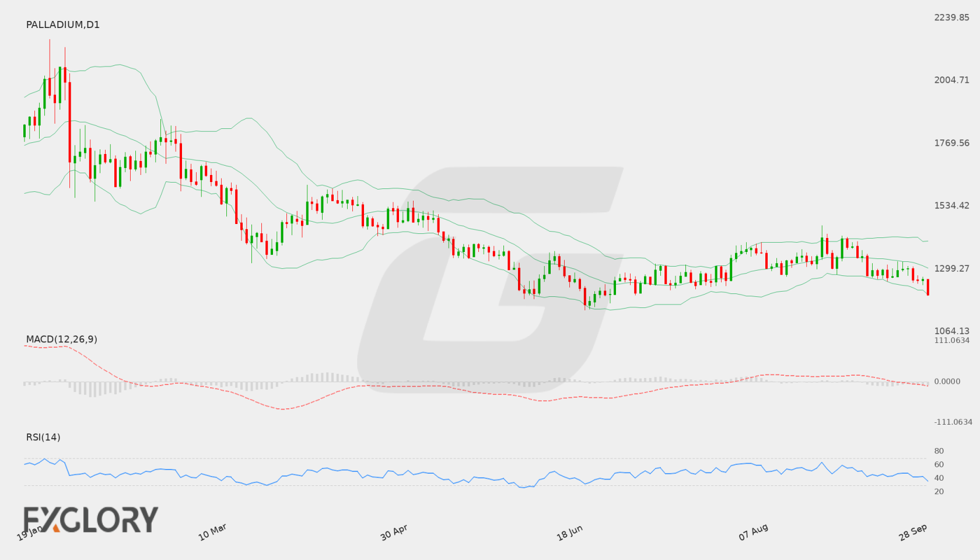Click the 18 Jun date label
This screenshot has width=980, height=560.
coord(569,532)
